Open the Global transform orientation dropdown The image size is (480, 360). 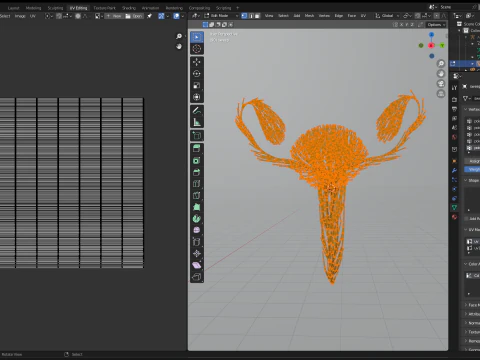[387, 16]
